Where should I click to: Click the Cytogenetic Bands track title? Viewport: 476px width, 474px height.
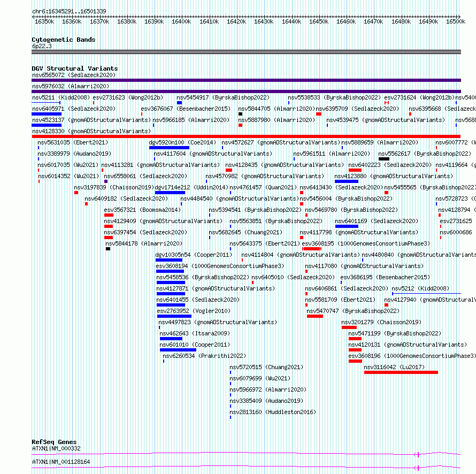point(64,40)
